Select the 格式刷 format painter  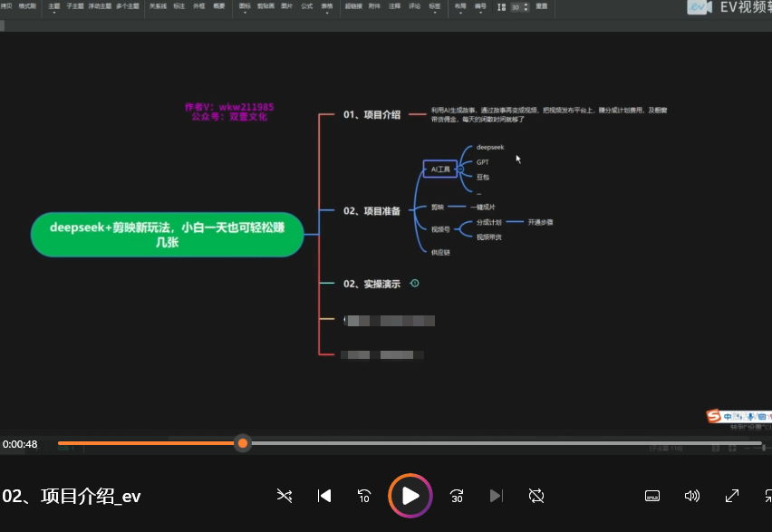(27, 6)
